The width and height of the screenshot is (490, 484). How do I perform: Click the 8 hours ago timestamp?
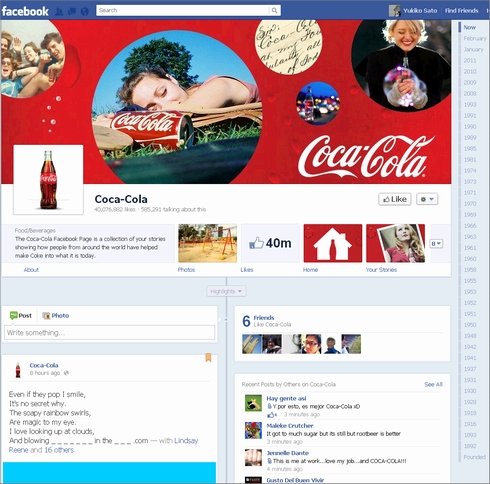45,373
